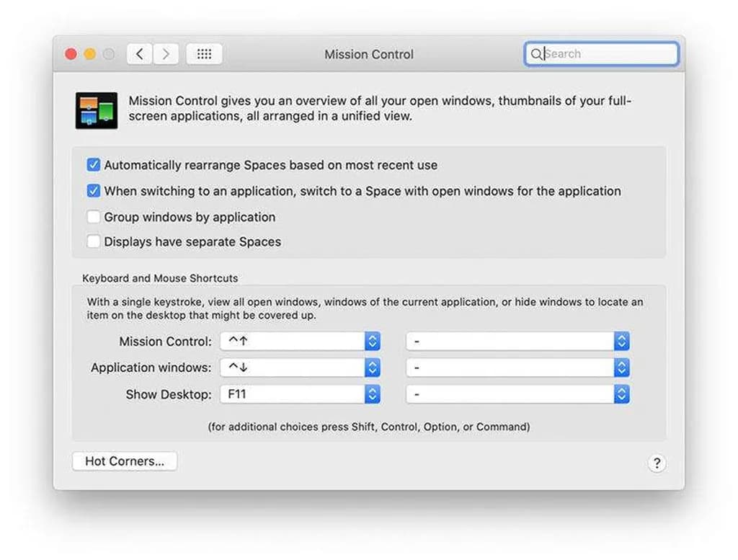Open the Hot Corners settings
738x560 pixels.
(125, 461)
